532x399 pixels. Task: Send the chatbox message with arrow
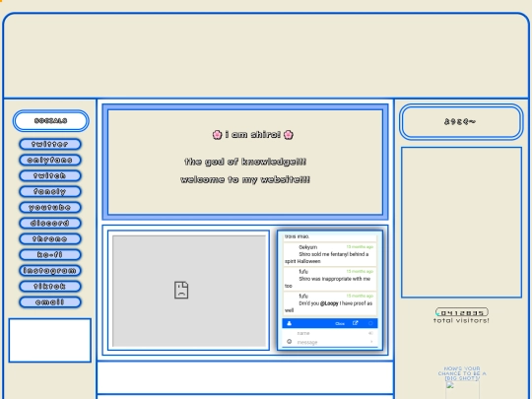coord(371,342)
